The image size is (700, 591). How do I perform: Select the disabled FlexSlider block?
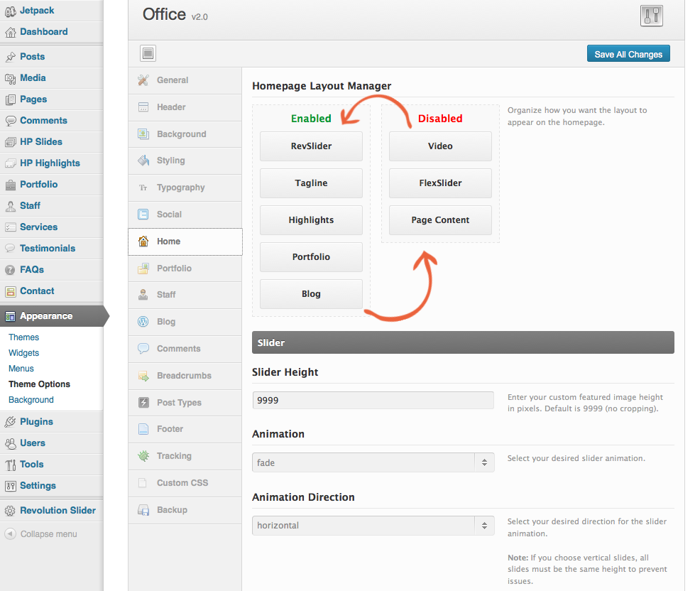440,183
